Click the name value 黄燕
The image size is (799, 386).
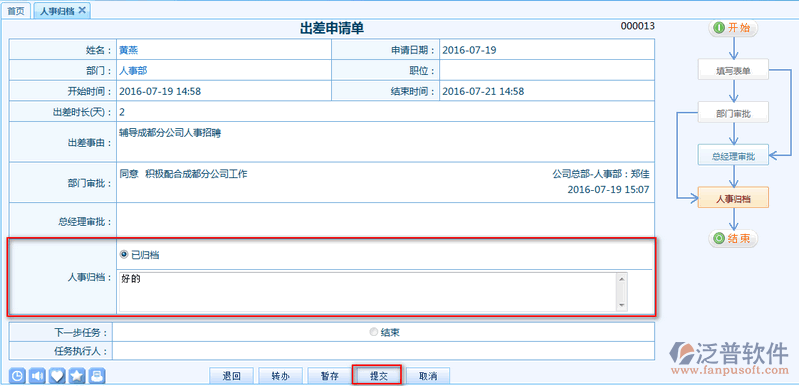point(128,50)
